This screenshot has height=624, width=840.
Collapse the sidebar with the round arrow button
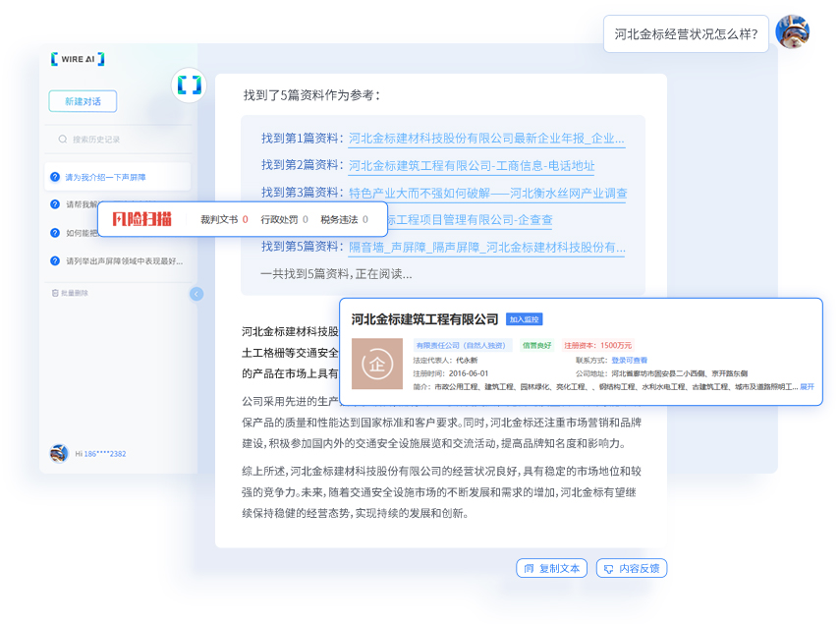coord(196,294)
